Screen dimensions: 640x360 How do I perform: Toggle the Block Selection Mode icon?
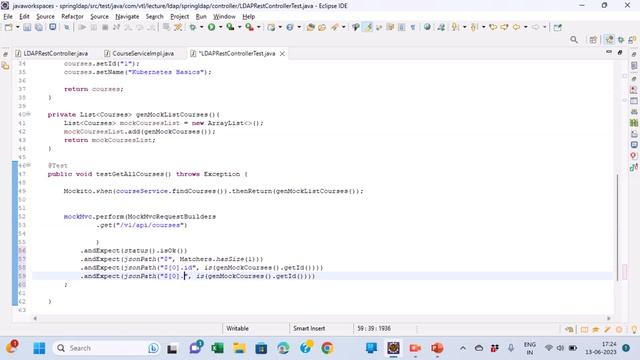(x=402, y=27)
